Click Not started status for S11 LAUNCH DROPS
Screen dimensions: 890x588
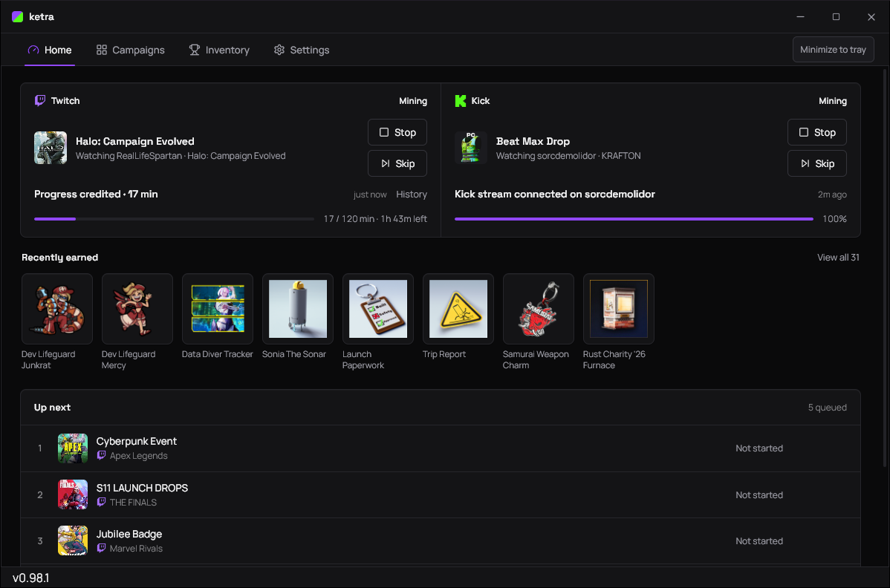coord(759,494)
